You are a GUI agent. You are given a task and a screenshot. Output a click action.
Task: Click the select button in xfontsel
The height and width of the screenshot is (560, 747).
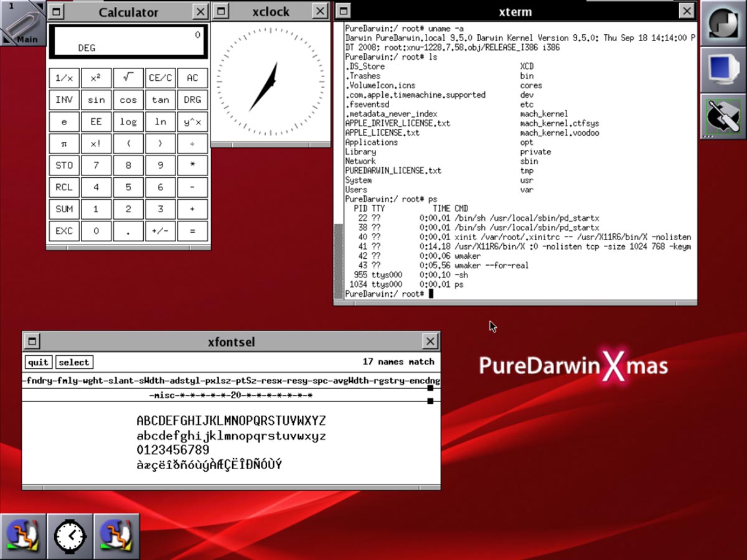pyautogui.click(x=74, y=362)
